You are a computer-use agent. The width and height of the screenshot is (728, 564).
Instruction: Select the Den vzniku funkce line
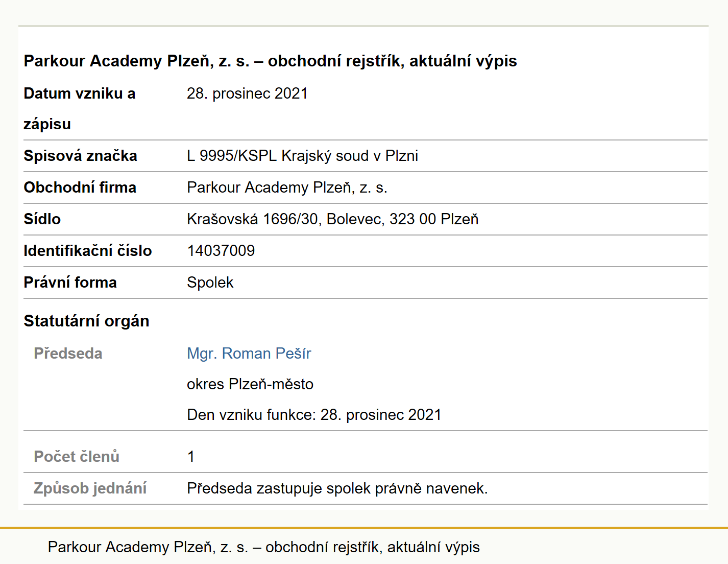point(314,414)
